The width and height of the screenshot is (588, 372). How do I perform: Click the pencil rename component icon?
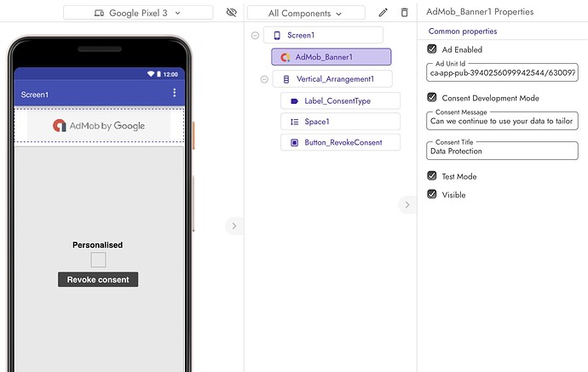click(383, 13)
